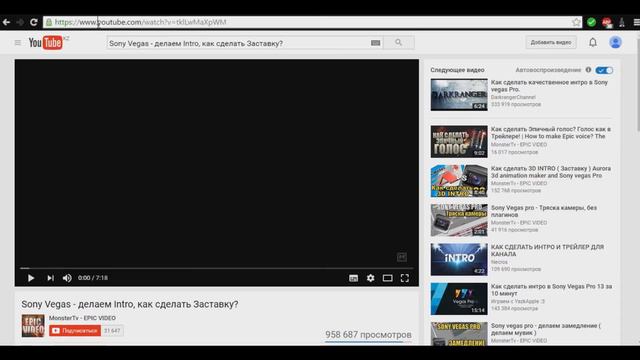The image size is (640, 360).
Task: Reload the page with refresh icon
Action: click(x=34, y=22)
